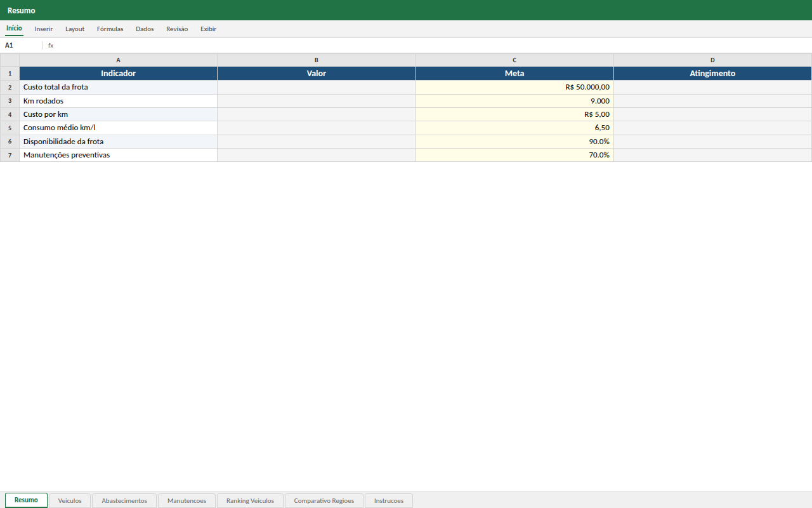812x508 pixels.
Task: Select the Meta header cell
Action: [x=514, y=74]
